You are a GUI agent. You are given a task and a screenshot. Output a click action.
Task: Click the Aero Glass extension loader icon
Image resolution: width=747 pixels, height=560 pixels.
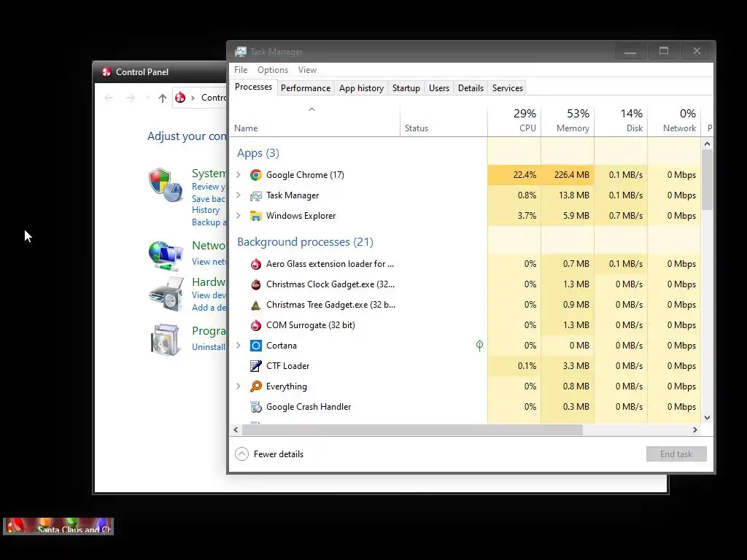click(256, 264)
